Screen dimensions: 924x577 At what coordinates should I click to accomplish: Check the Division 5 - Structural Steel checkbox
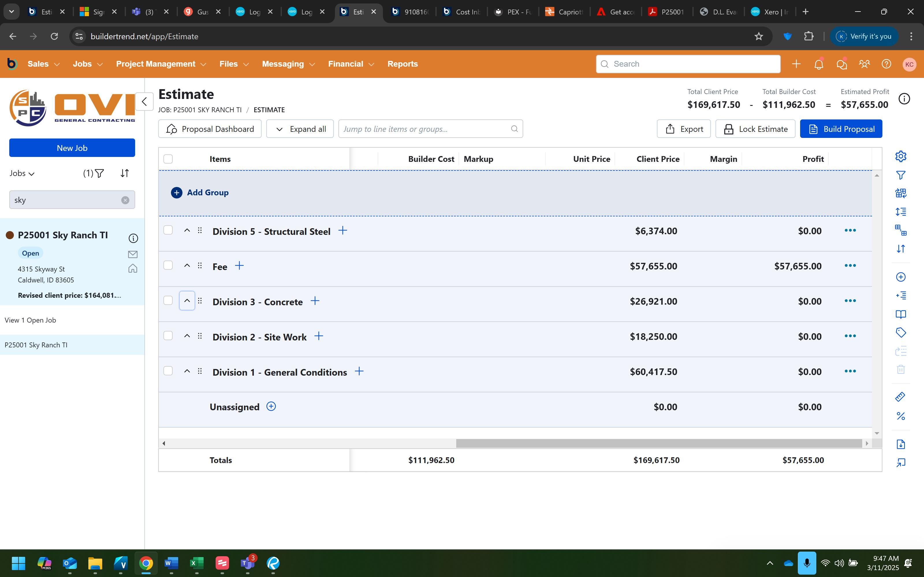pyautogui.click(x=168, y=230)
